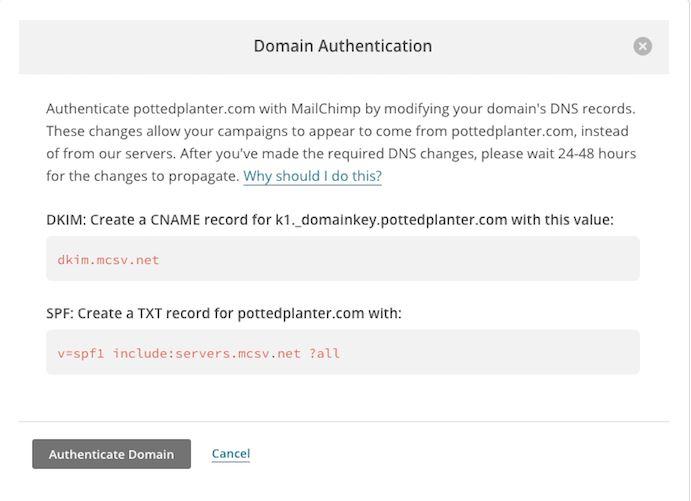
Task: Click 'MailChimp' in the description paragraph
Action: 326,109
